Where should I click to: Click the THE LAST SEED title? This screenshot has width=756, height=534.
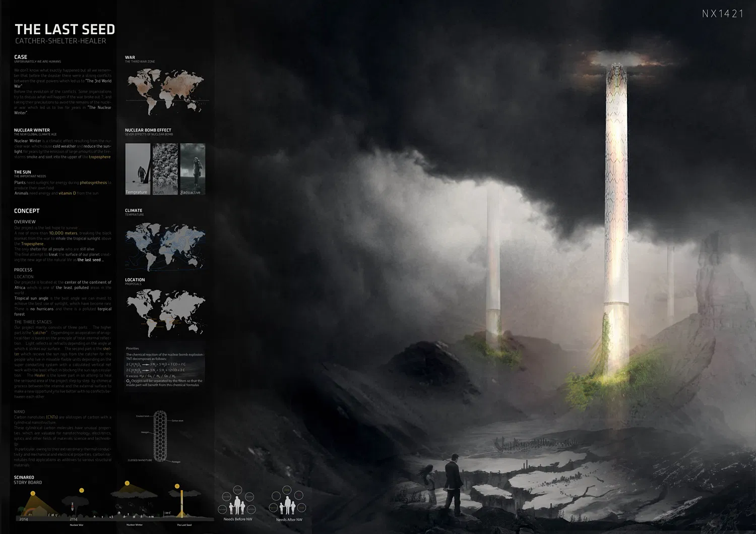point(65,30)
